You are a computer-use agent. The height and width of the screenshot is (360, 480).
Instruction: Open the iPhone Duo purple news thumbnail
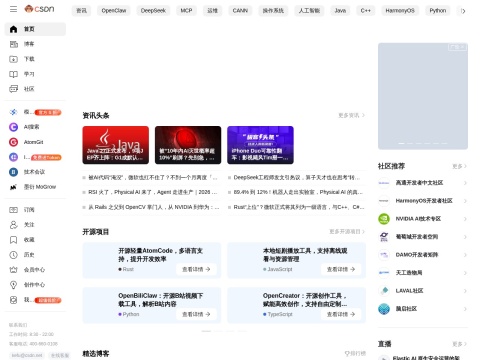point(260,145)
